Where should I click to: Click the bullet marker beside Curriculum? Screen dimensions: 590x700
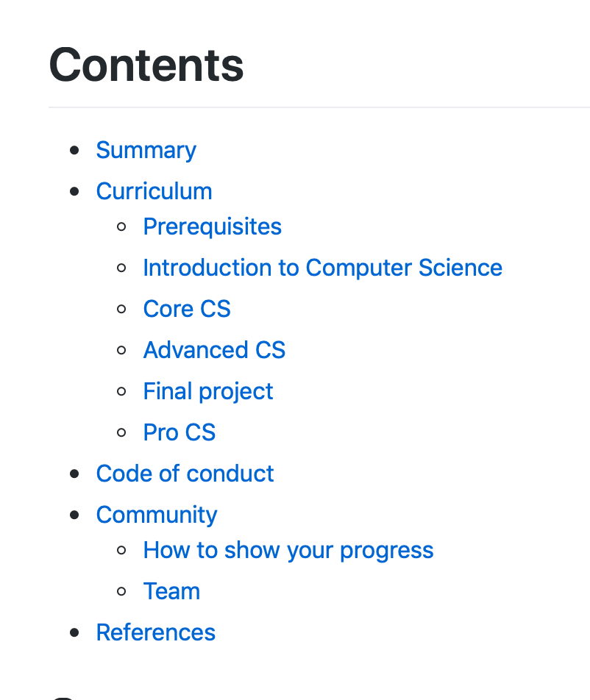(74, 191)
